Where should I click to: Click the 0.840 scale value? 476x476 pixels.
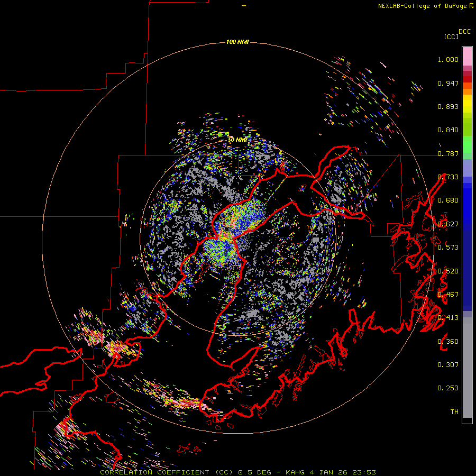click(x=448, y=130)
